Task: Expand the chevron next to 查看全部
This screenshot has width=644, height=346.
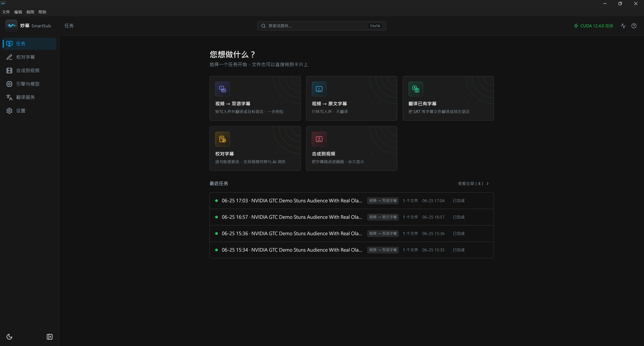Action: (x=488, y=184)
